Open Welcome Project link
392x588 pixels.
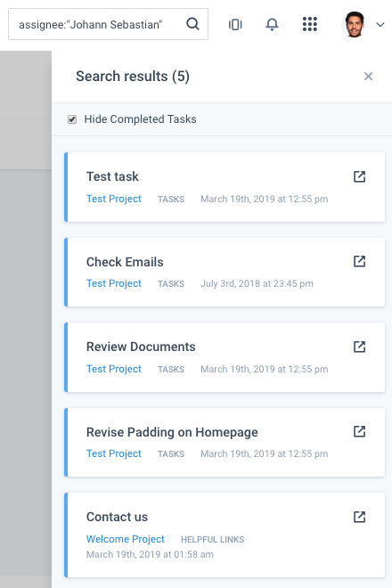click(x=126, y=539)
